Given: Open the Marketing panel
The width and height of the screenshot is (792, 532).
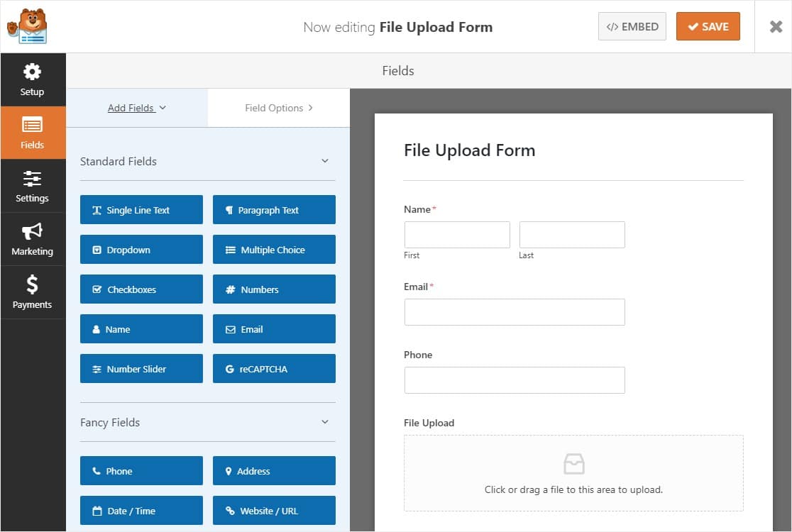Looking at the screenshot, I should [33, 239].
